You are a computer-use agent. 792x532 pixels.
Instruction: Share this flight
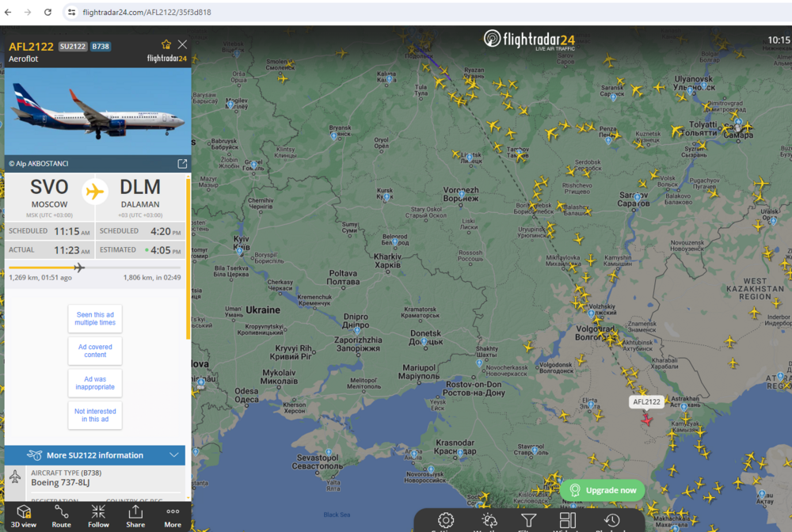135,516
